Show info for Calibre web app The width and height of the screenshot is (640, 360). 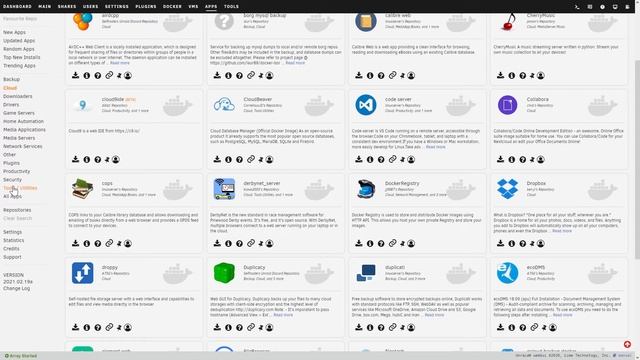pyautogui.click(x=370, y=75)
